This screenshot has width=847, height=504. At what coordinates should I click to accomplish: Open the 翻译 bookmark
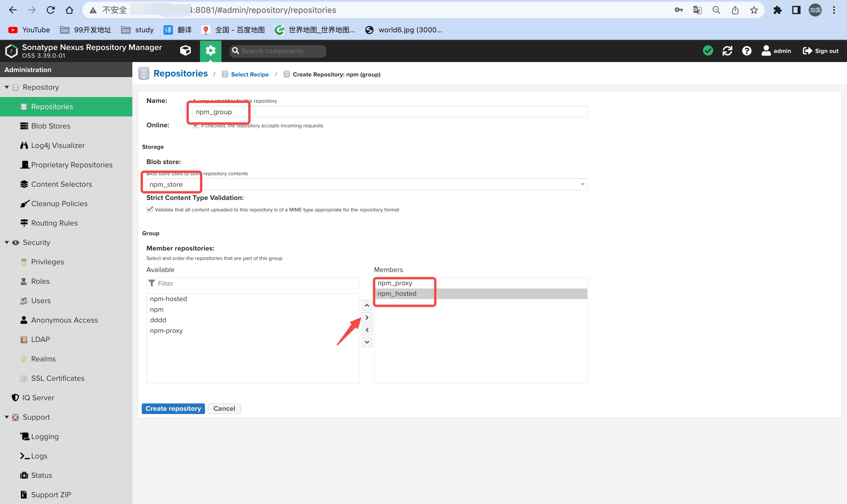coord(178,30)
